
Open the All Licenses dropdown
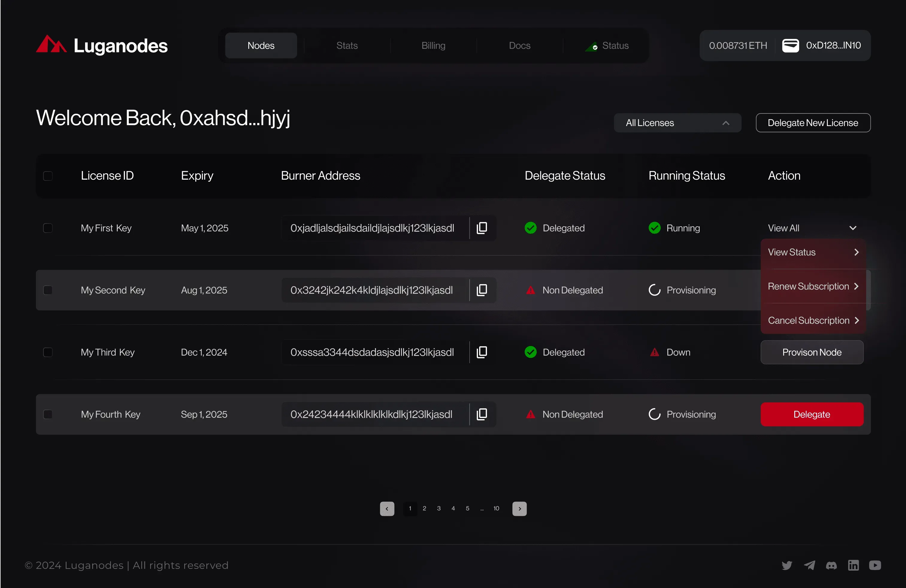point(677,123)
